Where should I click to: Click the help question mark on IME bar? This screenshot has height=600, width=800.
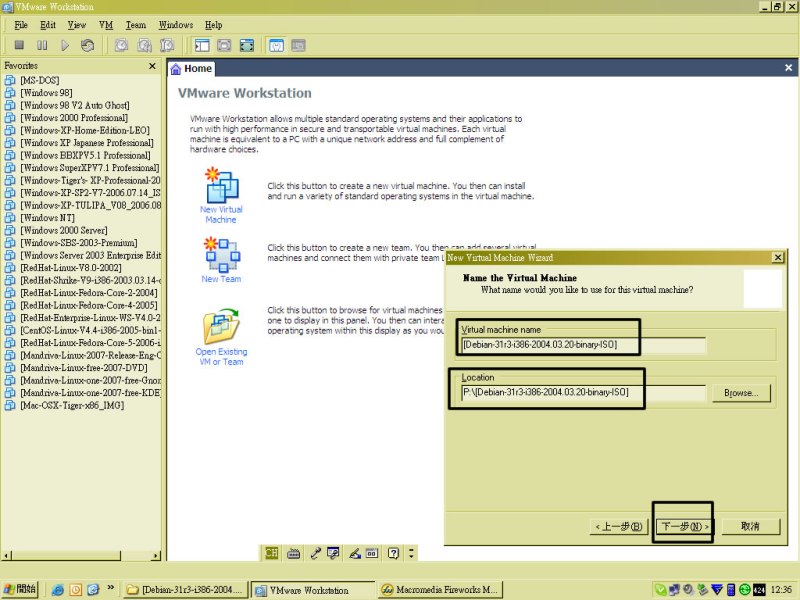tap(393, 553)
